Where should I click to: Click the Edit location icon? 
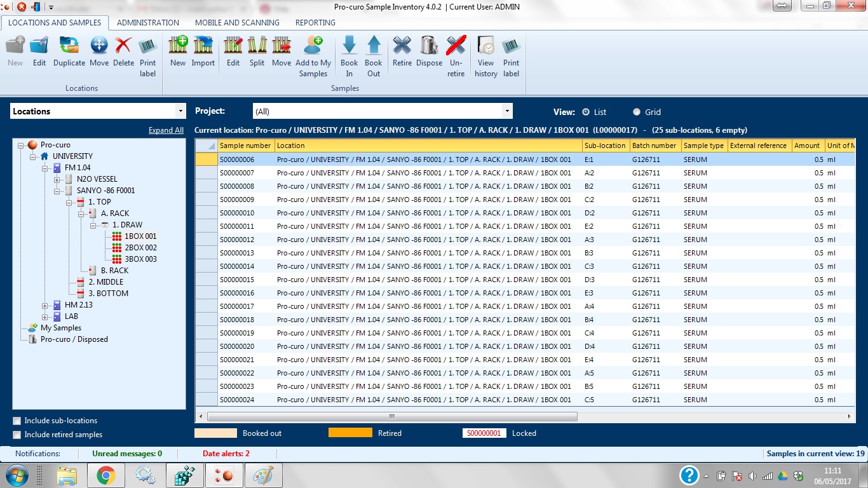39,46
